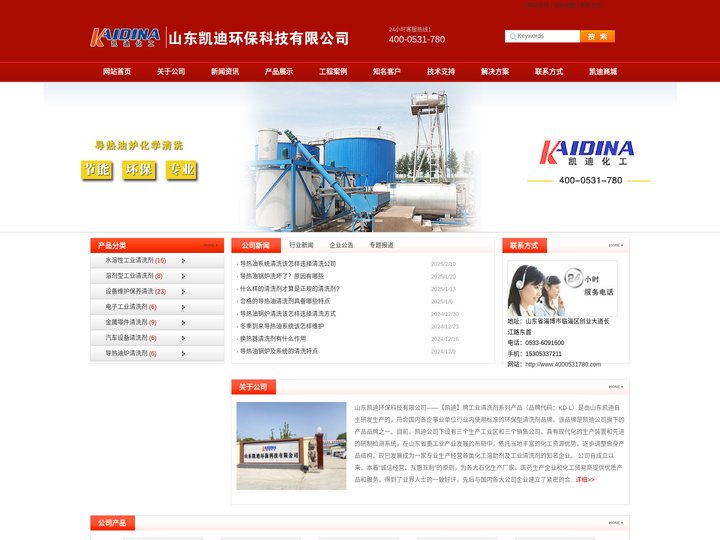
Task: Expand the 水溶性工业清洗剂 category arrow
Action: [183, 261]
